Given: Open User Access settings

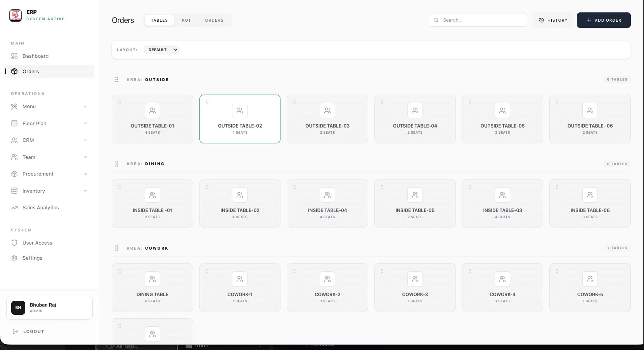Looking at the screenshot, I should 49,243.
